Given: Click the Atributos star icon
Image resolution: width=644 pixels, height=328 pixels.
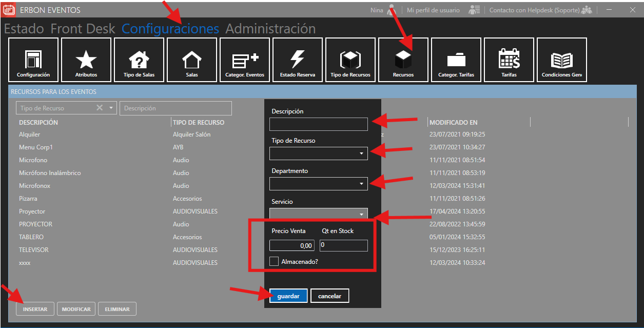Looking at the screenshot, I should click(86, 60).
